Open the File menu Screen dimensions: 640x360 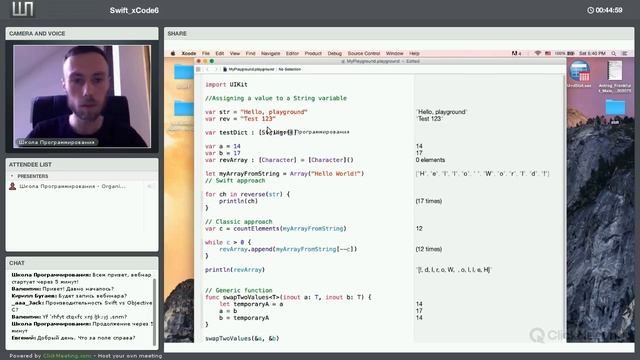pos(206,53)
